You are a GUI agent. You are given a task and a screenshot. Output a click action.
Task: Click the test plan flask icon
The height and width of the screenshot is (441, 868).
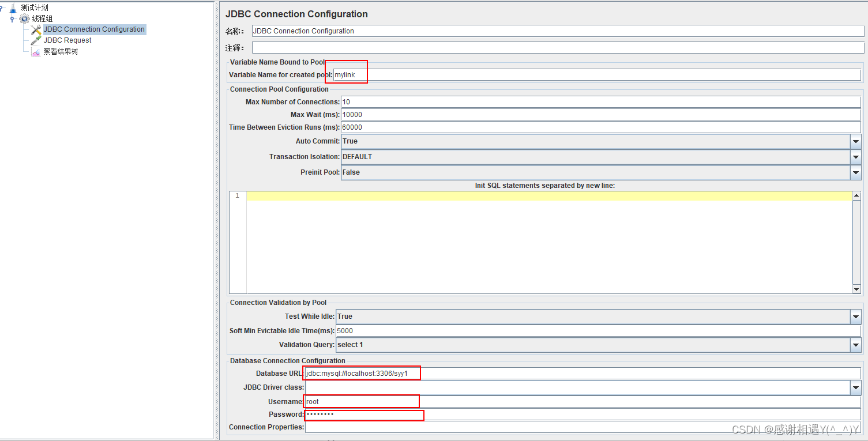tap(13, 8)
